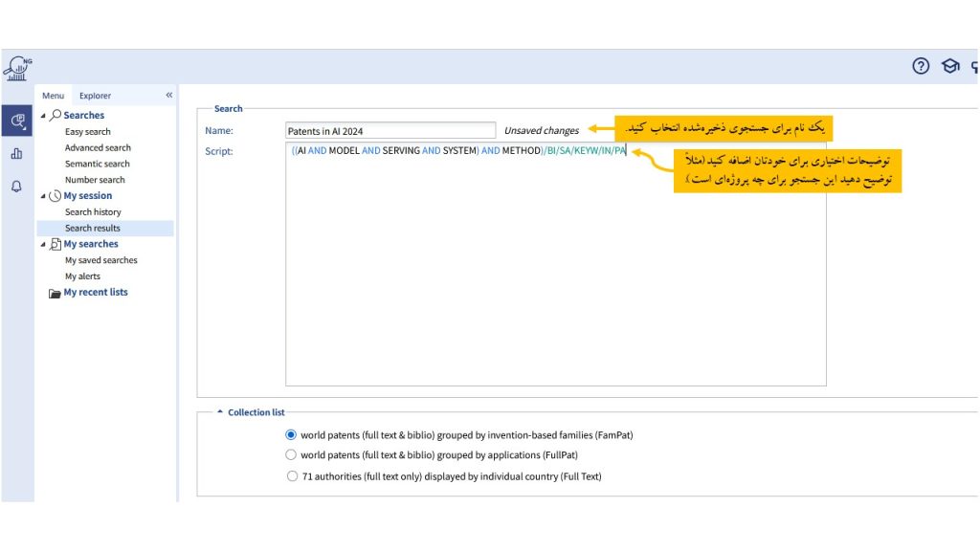This screenshot has height=551, width=980.
Task: Click the Searches heading
Action: coord(84,115)
